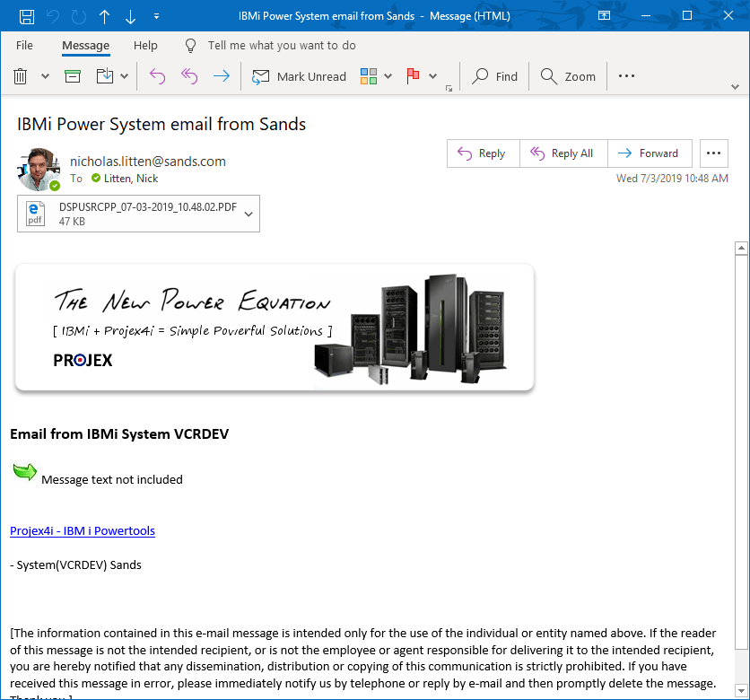
Task: Click the message header Forward button
Action: (650, 153)
